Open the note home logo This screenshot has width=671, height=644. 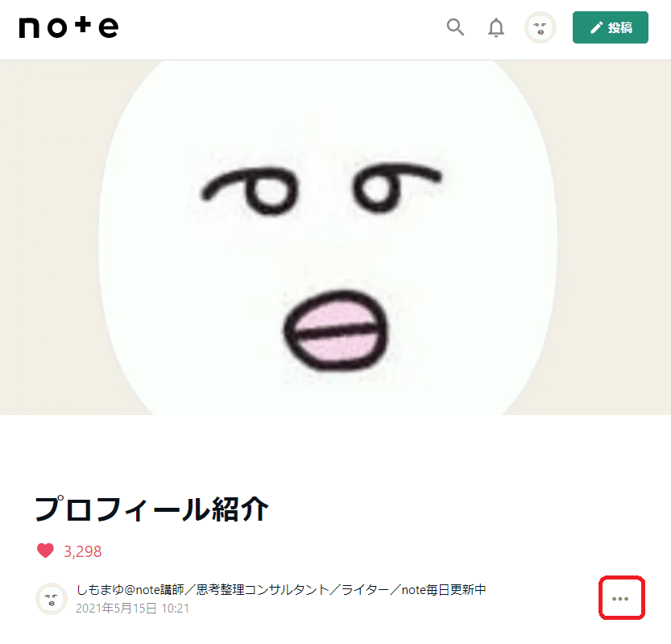(68, 27)
